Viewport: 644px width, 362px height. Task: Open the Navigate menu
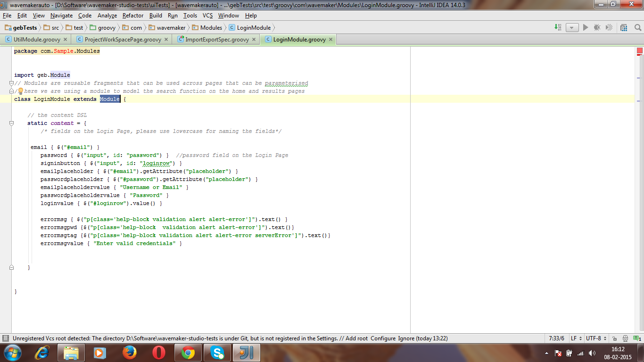click(62, 16)
